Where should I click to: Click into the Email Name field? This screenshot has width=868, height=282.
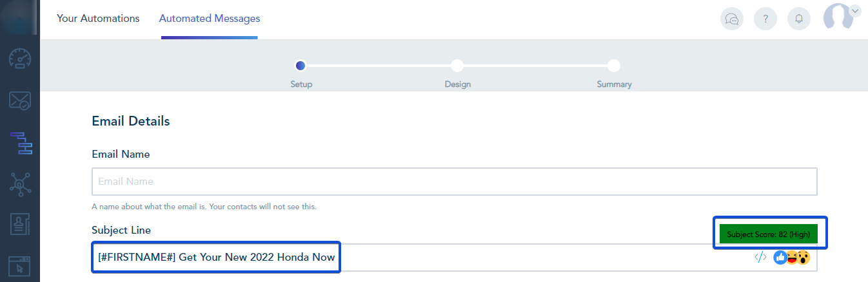pyautogui.click(x=454, y=182)
